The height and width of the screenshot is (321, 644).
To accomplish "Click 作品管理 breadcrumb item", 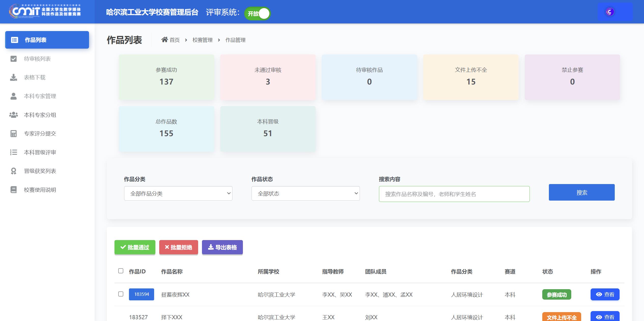I will (x=236, y=40).
